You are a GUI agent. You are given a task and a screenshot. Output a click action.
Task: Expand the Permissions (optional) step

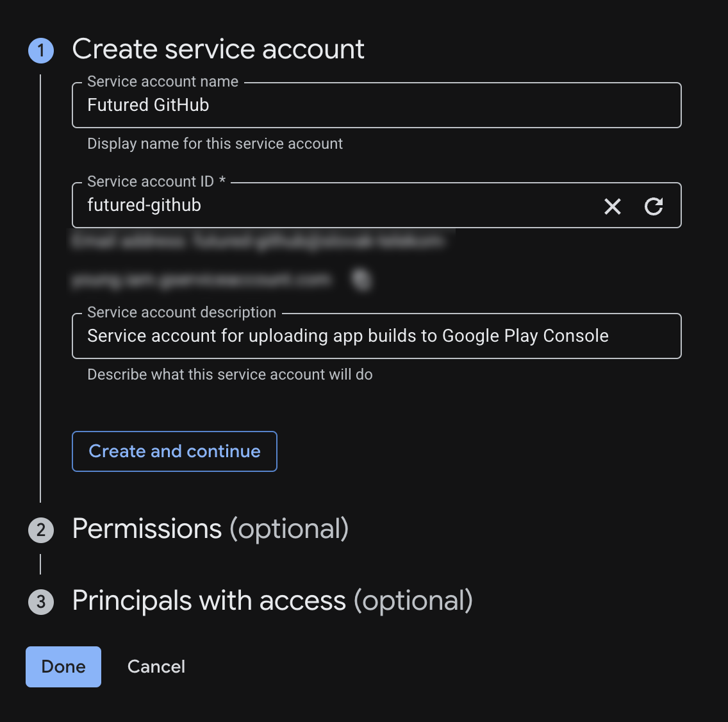[210, 529]
